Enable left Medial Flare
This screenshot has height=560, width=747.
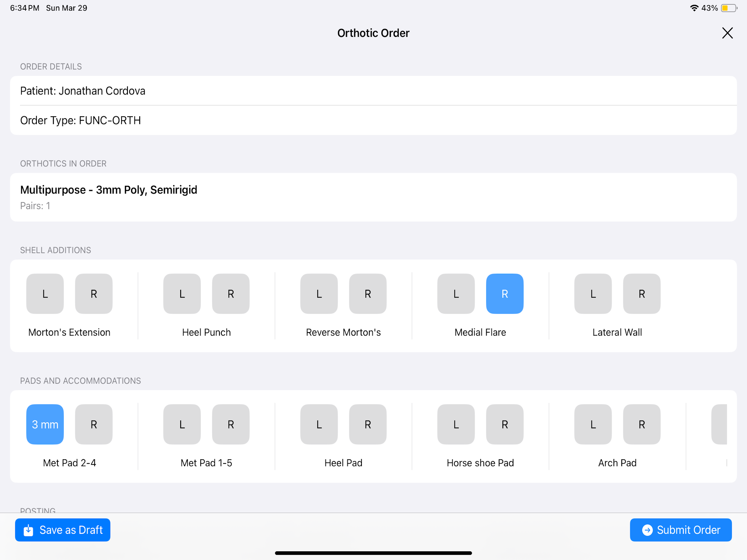tap(456, 294)
